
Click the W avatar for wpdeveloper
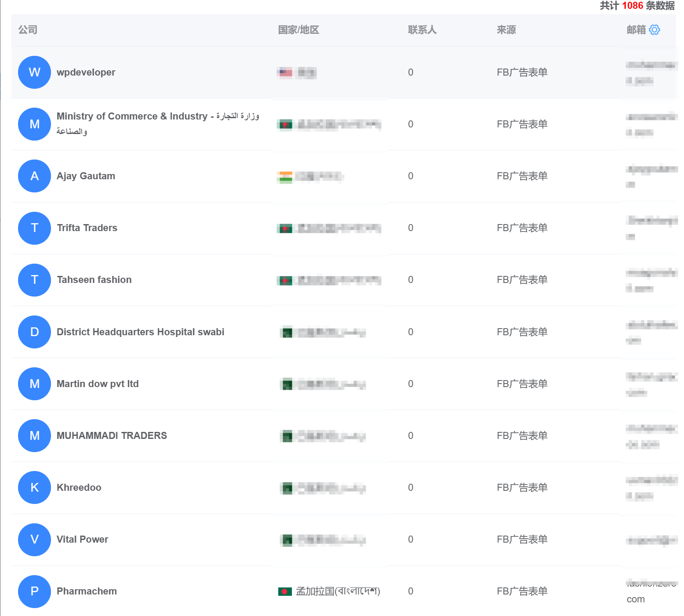(x=34, y=72)
